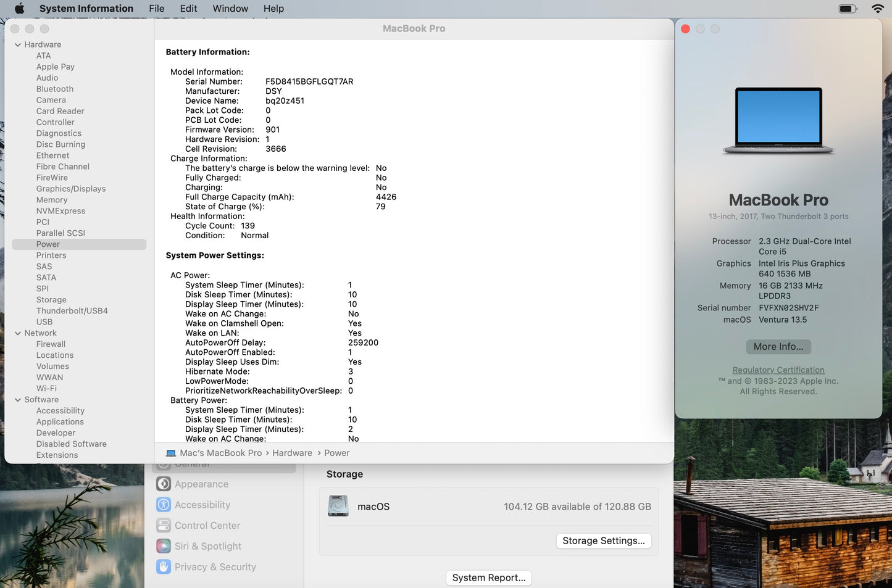Open the File menu
This screenshot has height=588, width=892.
tap(157, 9)
